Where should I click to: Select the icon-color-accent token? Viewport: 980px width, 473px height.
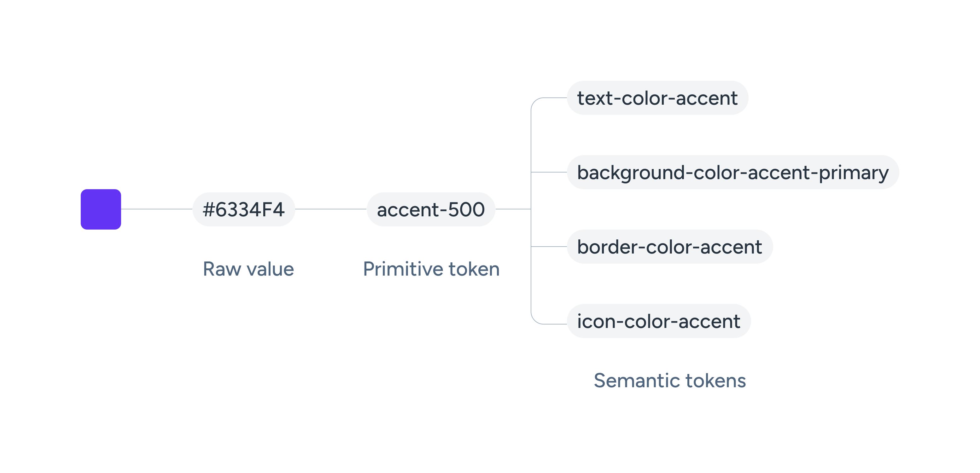click(658, 321)
